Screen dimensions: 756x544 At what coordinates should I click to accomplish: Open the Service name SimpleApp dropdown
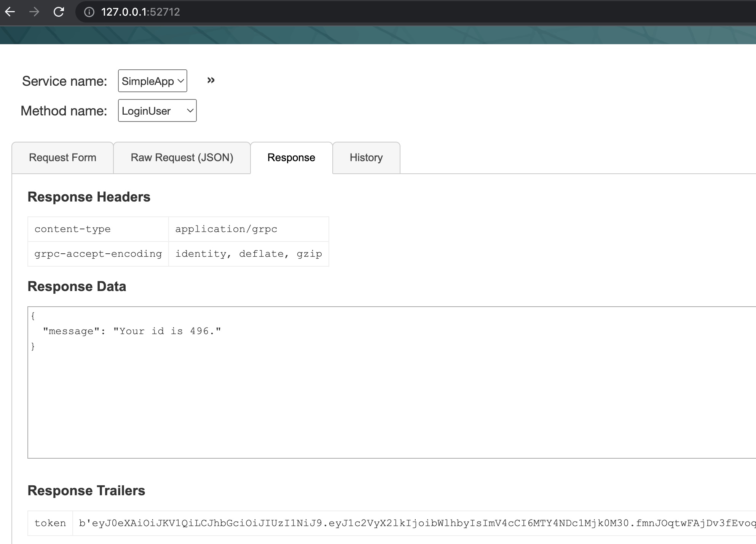pyautogui.click(x=152, y=81)
